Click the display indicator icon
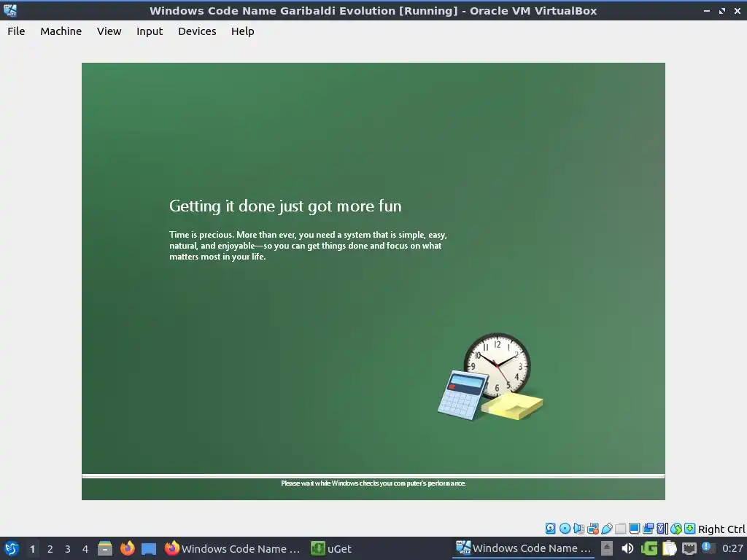The width and height of the screenshot is (747, 560). click(x=634, y=528)
